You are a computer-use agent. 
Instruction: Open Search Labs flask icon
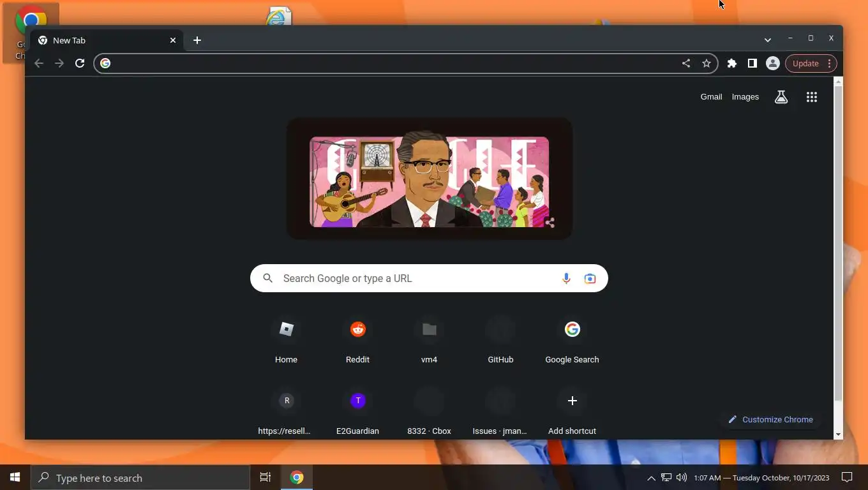pos(781,97)
